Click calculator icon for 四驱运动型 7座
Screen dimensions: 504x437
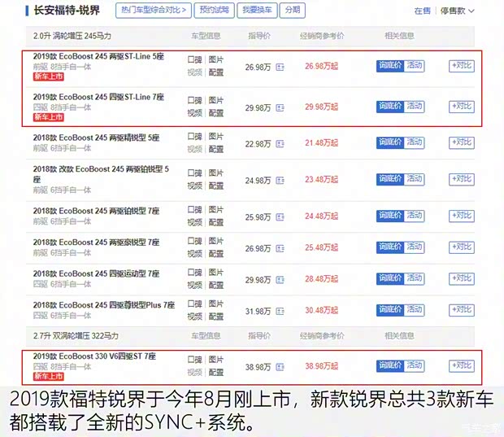coord(280,280)
